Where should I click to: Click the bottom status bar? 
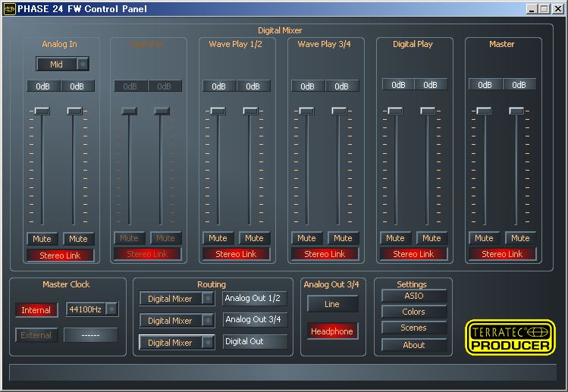coord(283,372)
